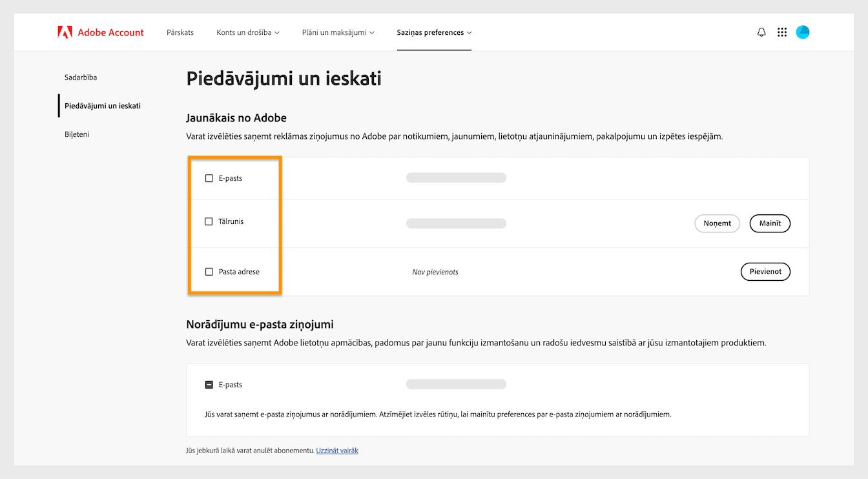Open the Adobe apps grid icon
This screenshot has height=479, width=868.
coord(781,32)
